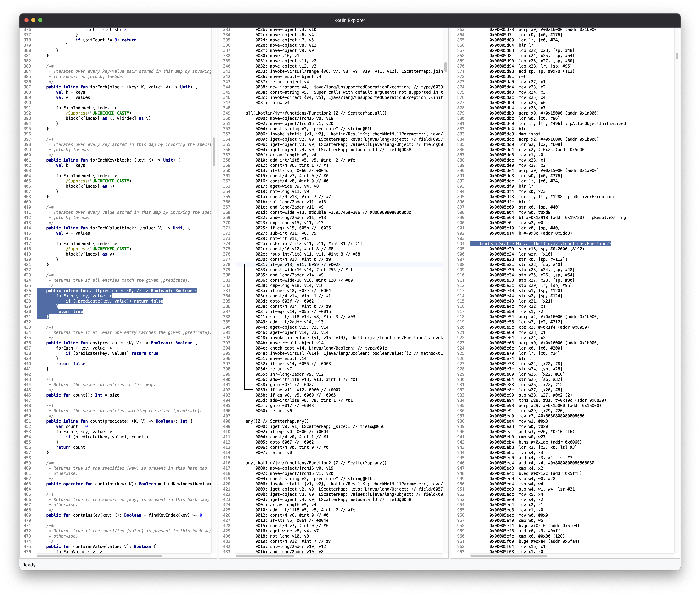Click the source pane horizontal scrollbar
The image size is (700, 596).
click(x=100, y=556)
